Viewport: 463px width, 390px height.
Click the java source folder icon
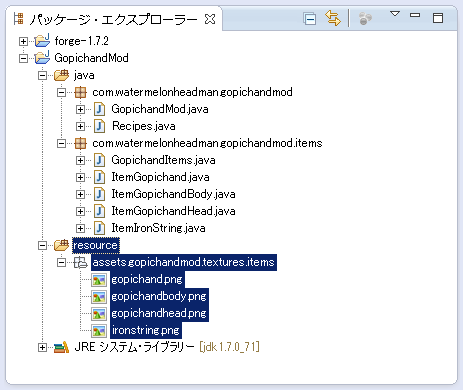(x=61, y=75)
